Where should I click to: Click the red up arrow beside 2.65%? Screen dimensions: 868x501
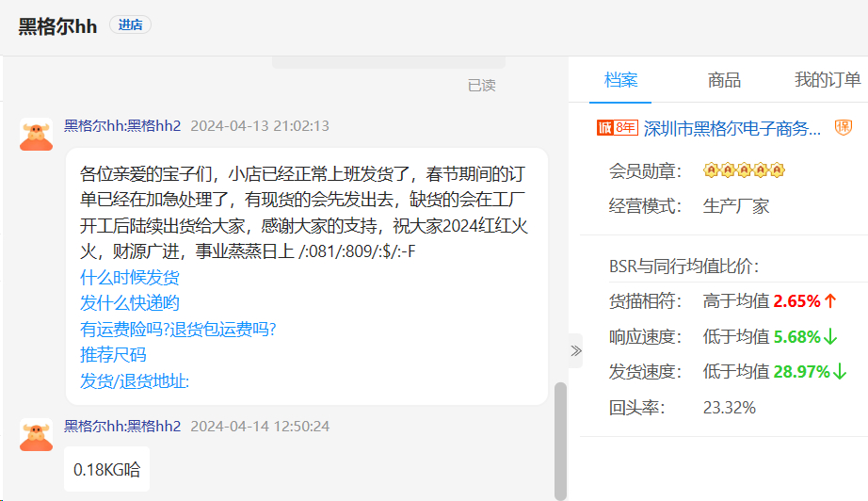pos(829,301)
